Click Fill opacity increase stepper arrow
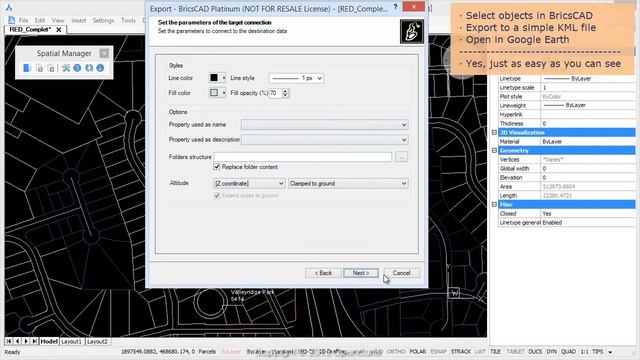Image resolution: width=640 pixels, height=360 pixels. tap(285, 91)
